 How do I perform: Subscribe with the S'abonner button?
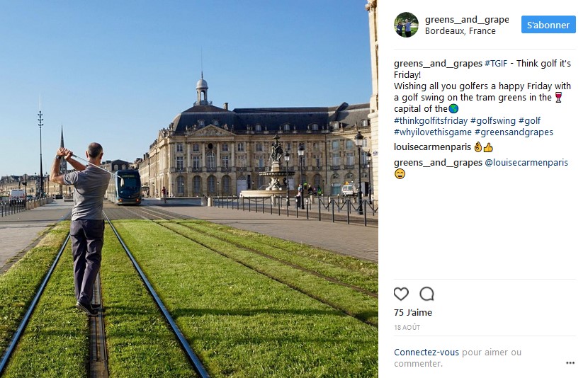(x=548, y=25)
